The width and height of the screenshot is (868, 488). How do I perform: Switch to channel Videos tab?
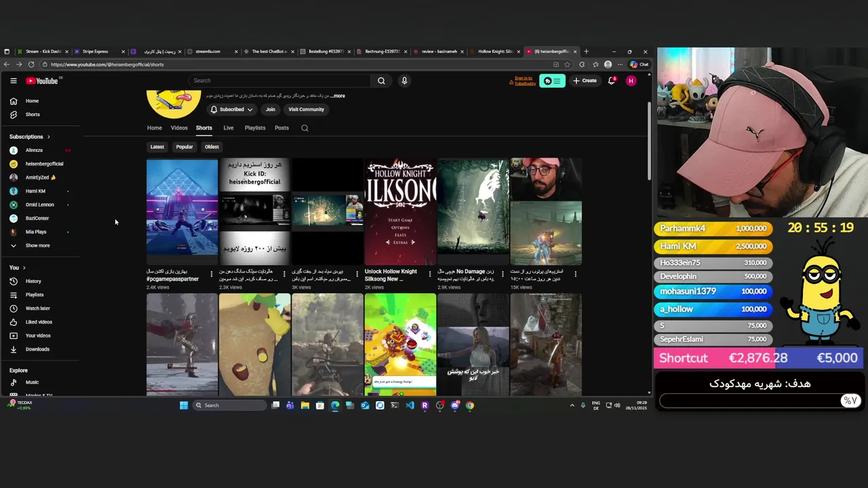(x=179, y=128)
